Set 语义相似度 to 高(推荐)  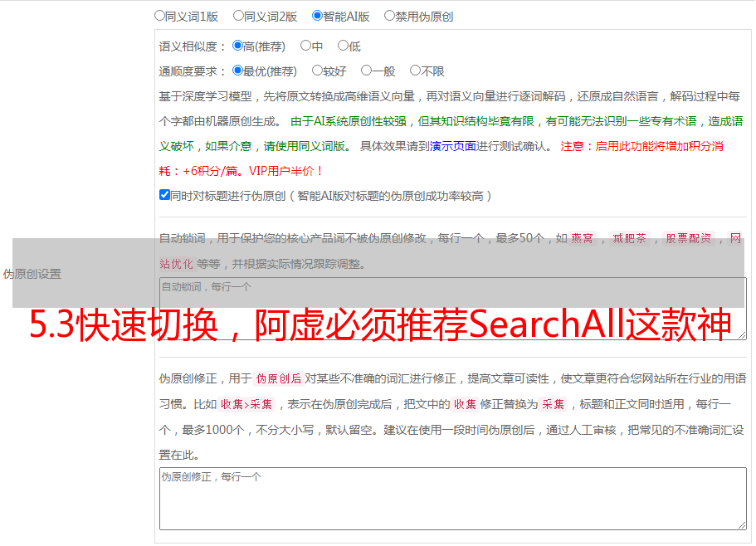click(237, 46)
